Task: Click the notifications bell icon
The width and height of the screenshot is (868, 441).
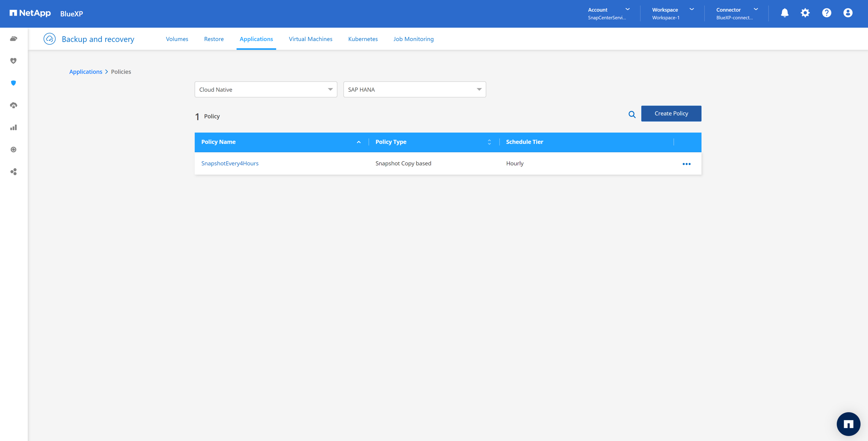Action: point(784,13)
